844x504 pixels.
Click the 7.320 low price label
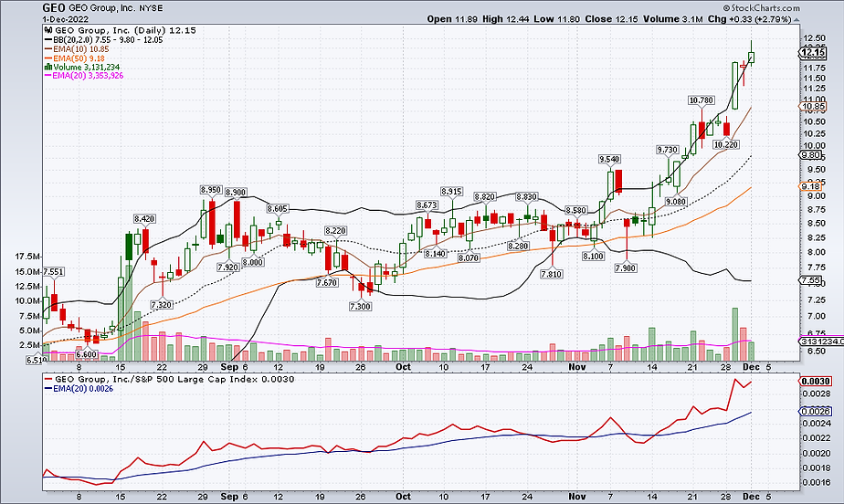click(x=162, y=305)
